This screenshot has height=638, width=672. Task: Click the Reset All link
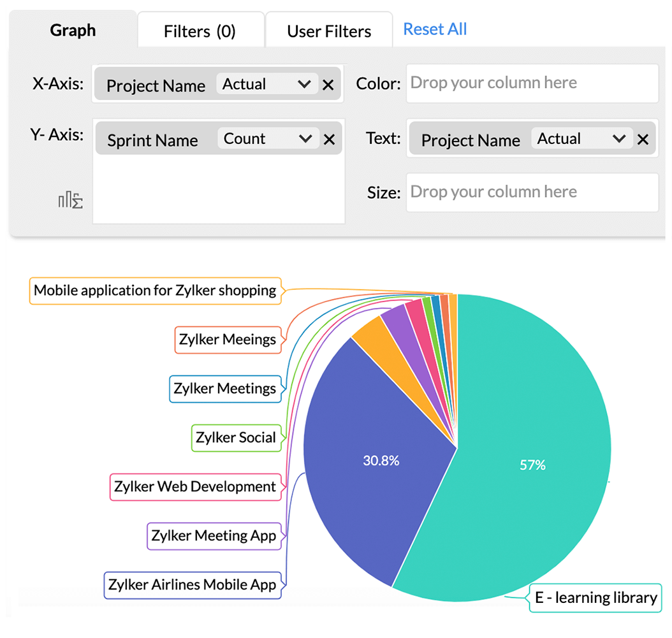click(x=435, y=29)
